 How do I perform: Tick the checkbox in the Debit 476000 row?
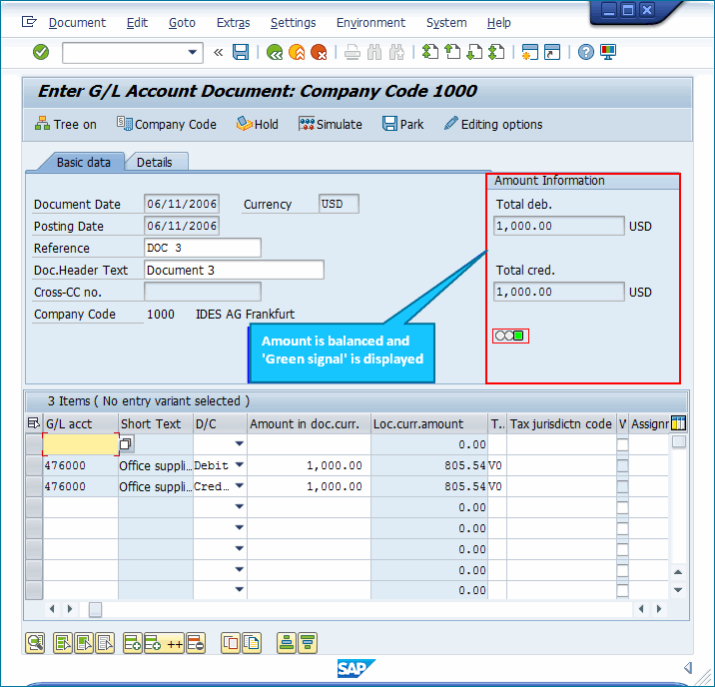(623, 465)
